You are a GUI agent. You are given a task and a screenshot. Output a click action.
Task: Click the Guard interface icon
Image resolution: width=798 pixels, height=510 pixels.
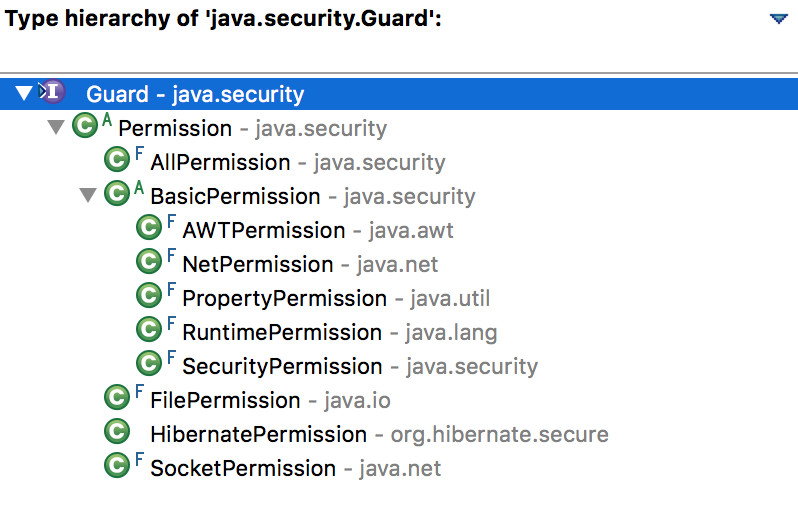pyautogui.click(x=53, y=94)
